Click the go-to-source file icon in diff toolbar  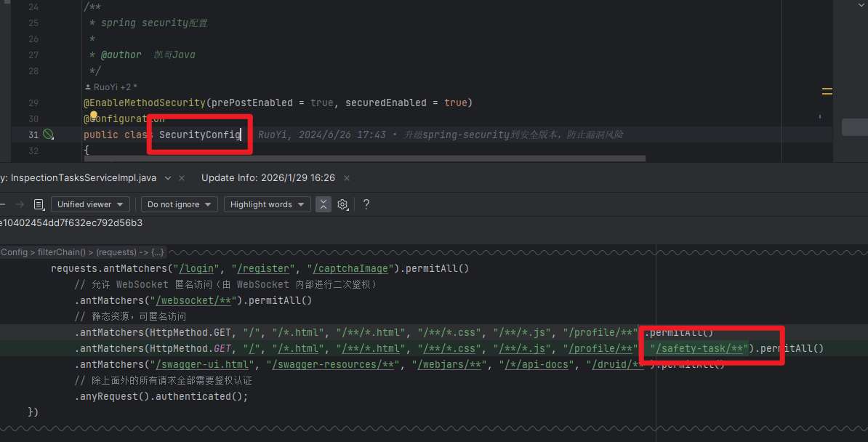(39, 205)
